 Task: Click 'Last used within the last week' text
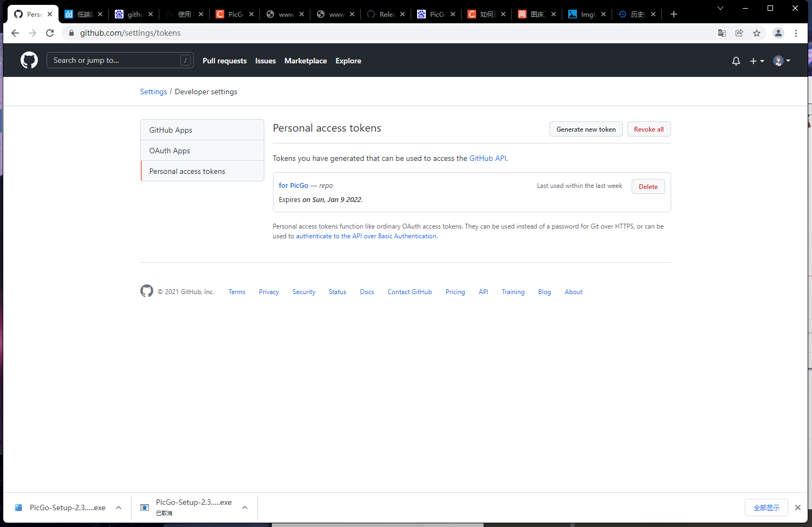[x=580, y=186]
